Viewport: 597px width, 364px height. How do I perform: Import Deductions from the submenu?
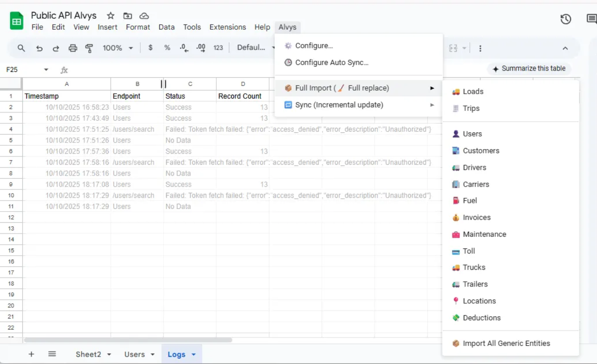(x=511, y=318)
